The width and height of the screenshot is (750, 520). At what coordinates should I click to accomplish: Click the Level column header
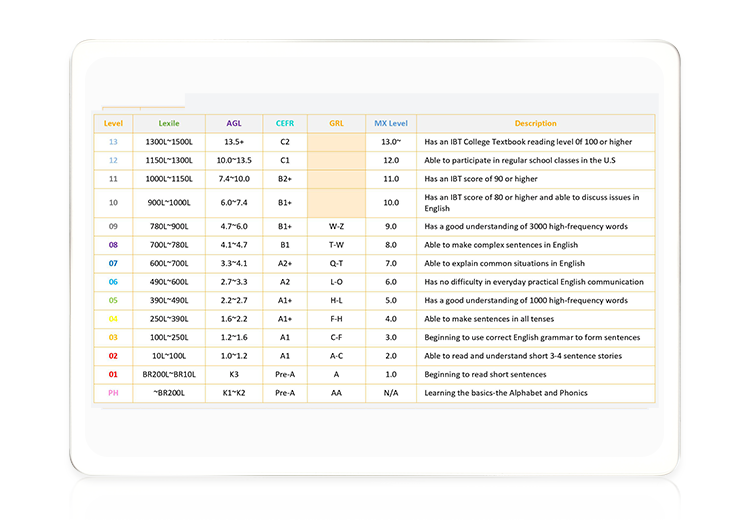[x=113, y=124]
